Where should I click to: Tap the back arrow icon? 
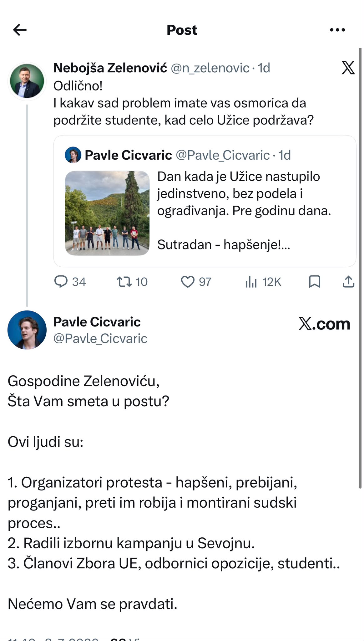click(20, 30)
